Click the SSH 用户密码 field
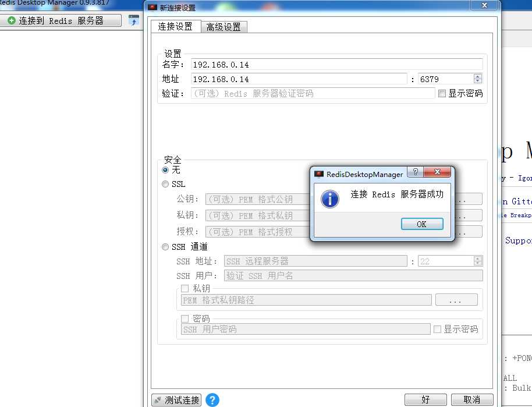The width and height of the screenshot is (532, 407). 306,329
